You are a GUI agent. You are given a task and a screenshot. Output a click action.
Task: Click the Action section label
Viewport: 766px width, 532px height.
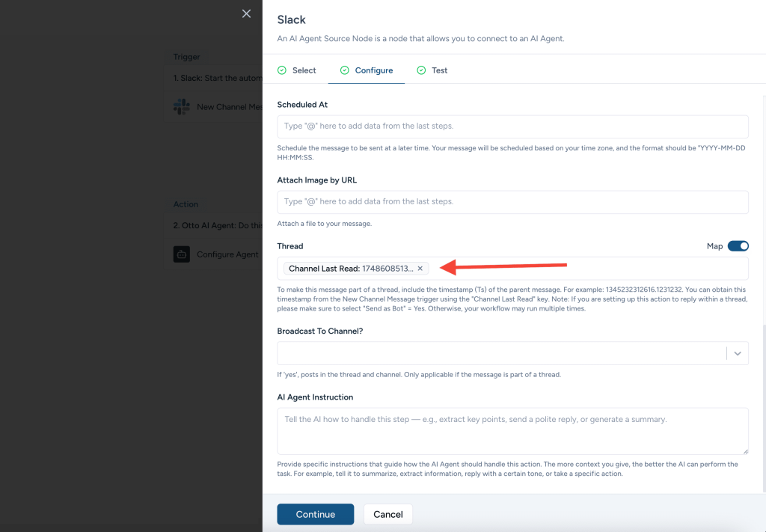[x=186, y=204]
